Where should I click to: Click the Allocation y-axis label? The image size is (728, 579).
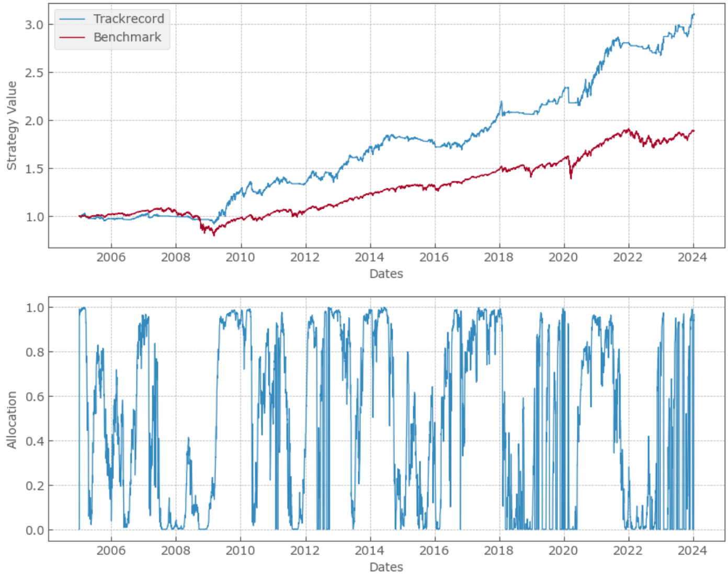pos(12,419)
